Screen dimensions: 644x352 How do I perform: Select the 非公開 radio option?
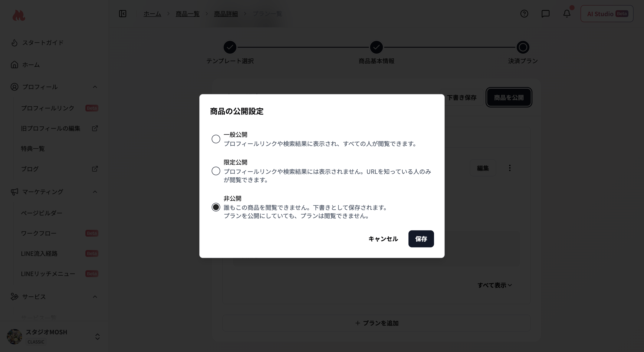pos(216,207)
